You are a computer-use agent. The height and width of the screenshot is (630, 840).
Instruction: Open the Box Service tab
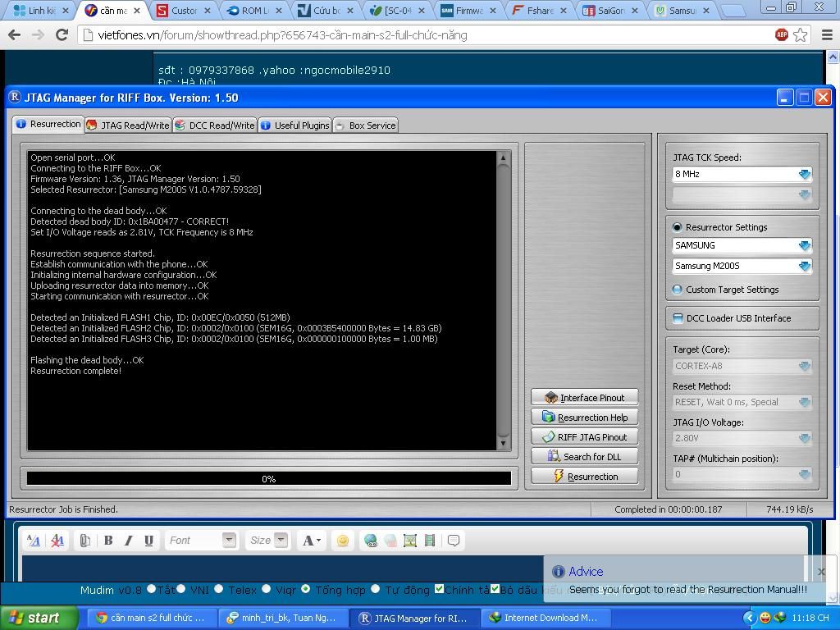(x=365, y=126)
